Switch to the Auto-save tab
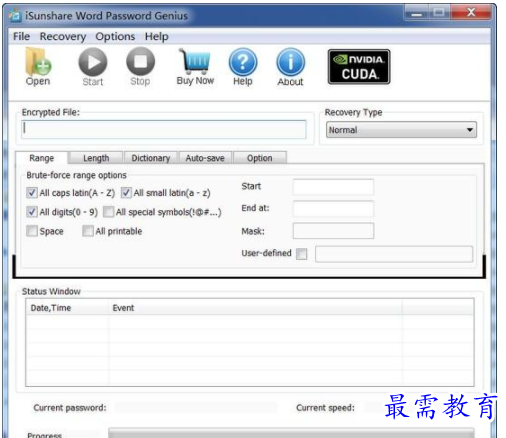Viewport: 506px width, 438px height. 205,158
